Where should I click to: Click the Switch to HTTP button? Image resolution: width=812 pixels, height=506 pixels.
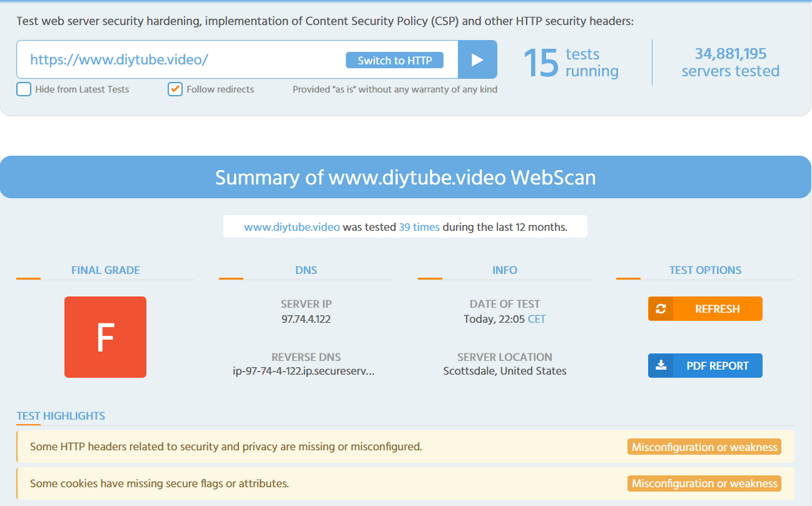(395, 60)
